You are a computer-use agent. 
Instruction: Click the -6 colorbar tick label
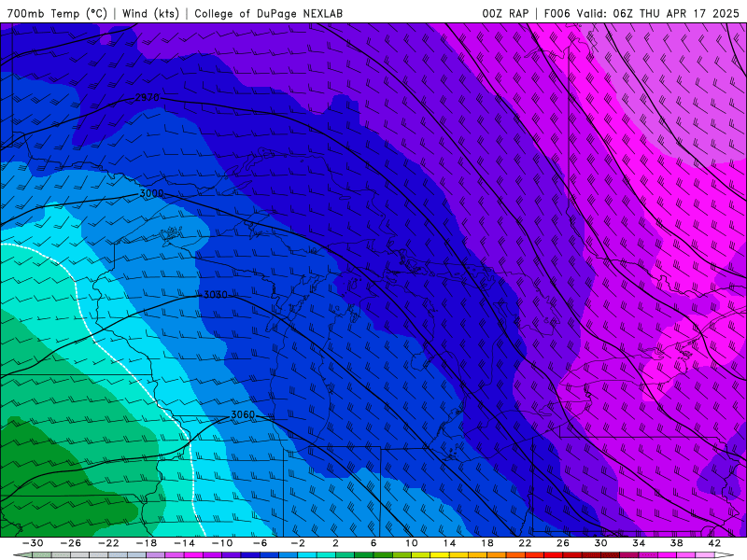tap(260, 543)
